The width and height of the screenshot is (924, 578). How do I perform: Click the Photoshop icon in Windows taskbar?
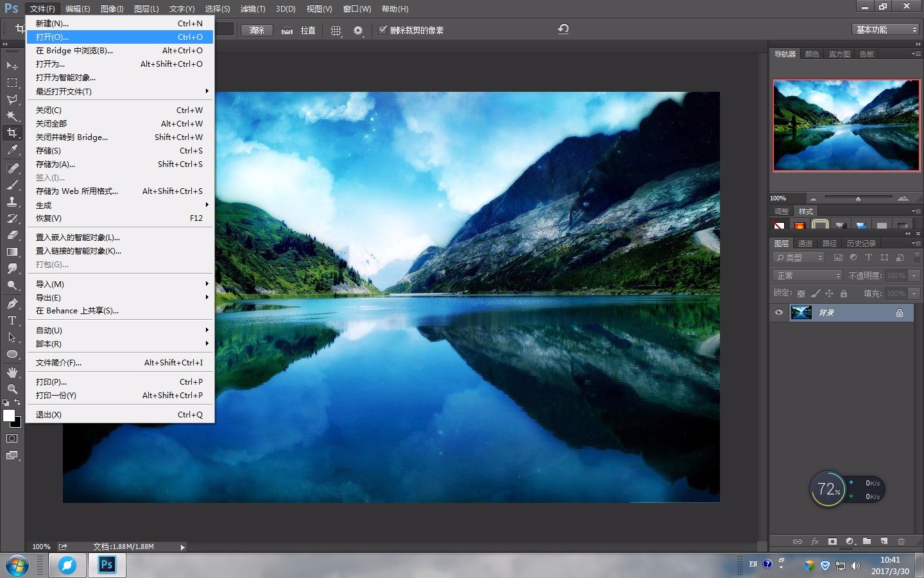(107, 565)
